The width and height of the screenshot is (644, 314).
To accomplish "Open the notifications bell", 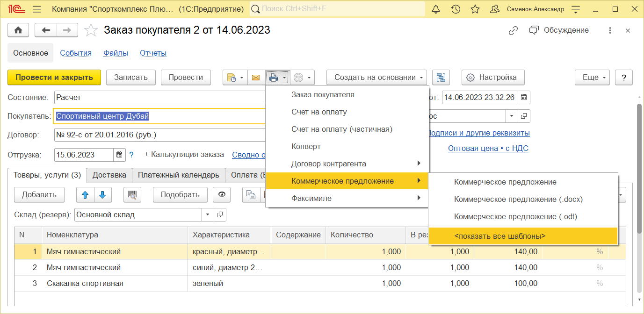I will tap(436, 9).
